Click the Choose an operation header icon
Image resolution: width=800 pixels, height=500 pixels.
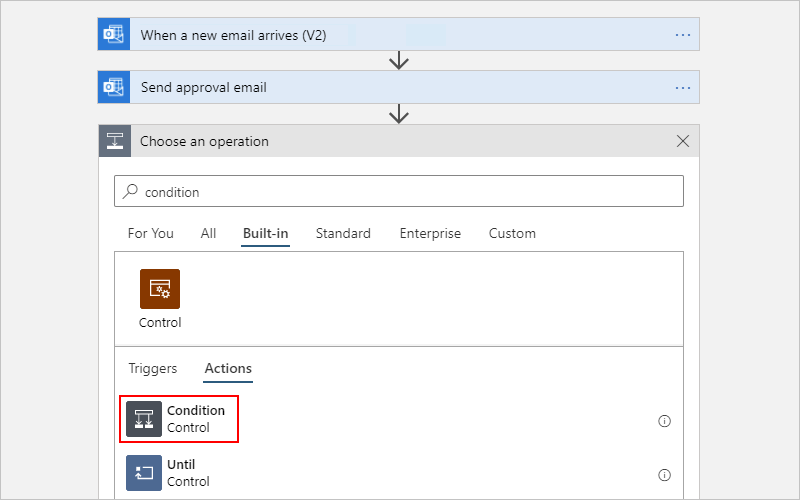115,141
